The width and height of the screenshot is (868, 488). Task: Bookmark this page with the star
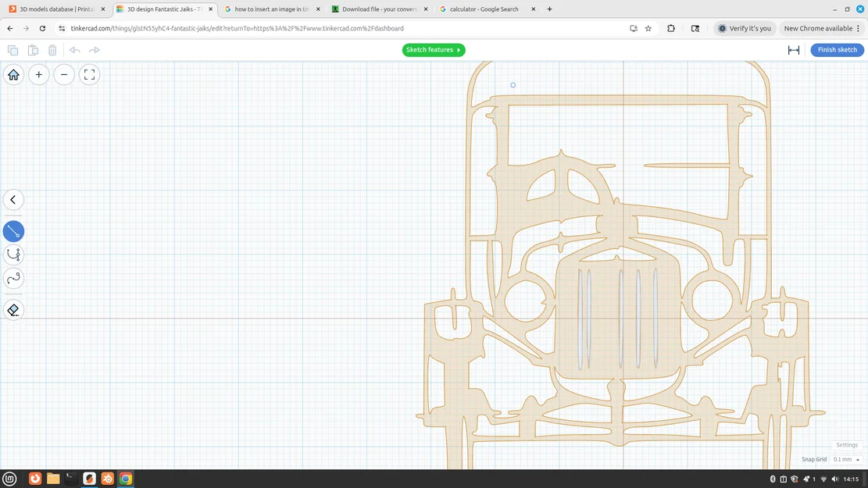(x=648, y=28)
